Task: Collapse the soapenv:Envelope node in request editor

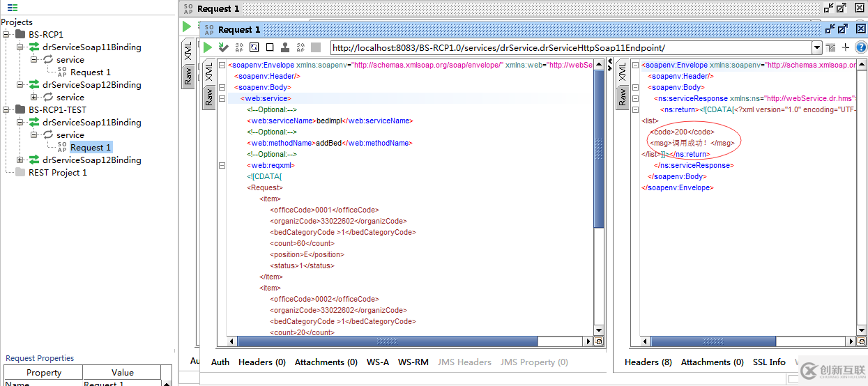Action: [x=222, y=65]
